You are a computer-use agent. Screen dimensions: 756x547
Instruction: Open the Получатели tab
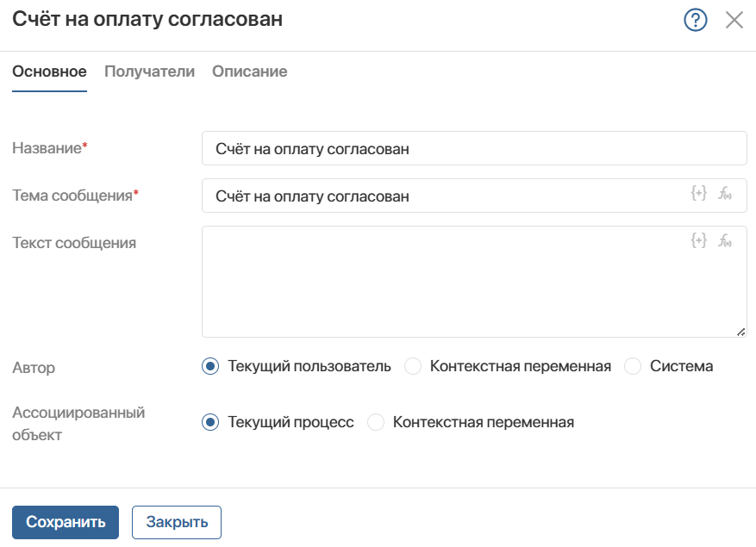[149, 71]
